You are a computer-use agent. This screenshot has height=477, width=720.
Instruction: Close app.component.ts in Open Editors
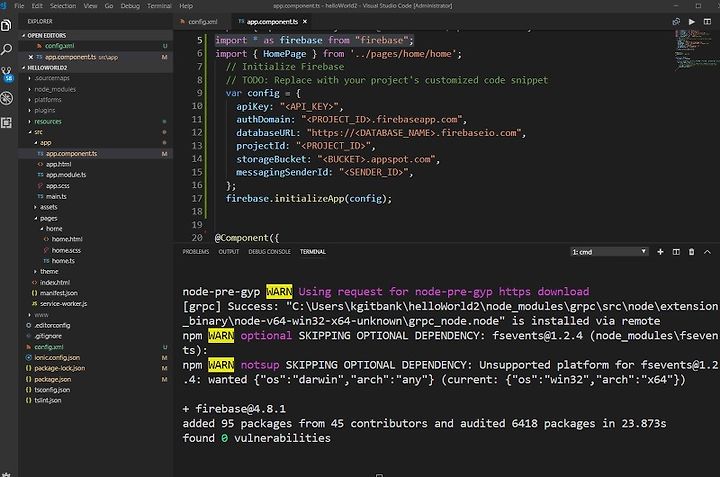tap(31, 57)
